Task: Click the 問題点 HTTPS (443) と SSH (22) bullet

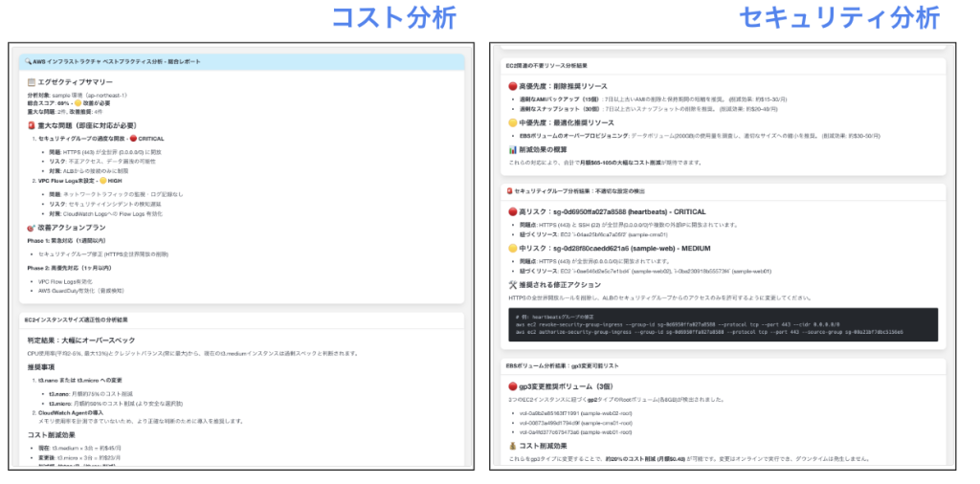Action: [x=628, y=225]
